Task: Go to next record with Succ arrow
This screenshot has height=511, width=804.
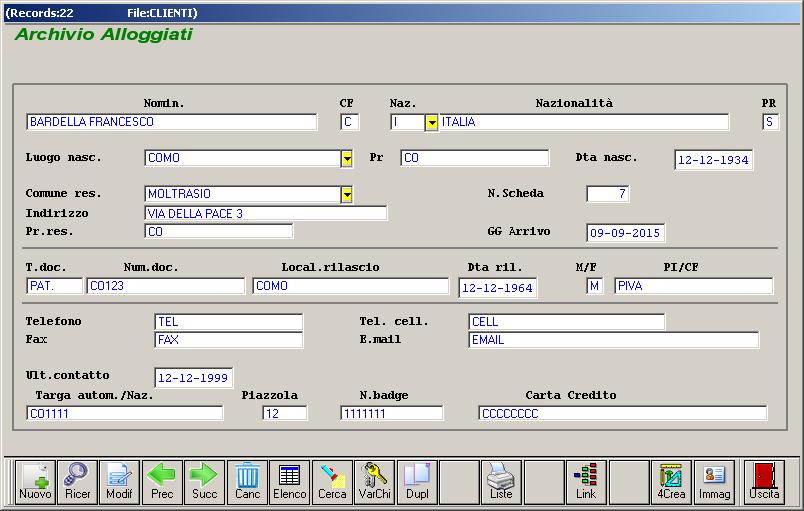Action: tap(204, 482)
